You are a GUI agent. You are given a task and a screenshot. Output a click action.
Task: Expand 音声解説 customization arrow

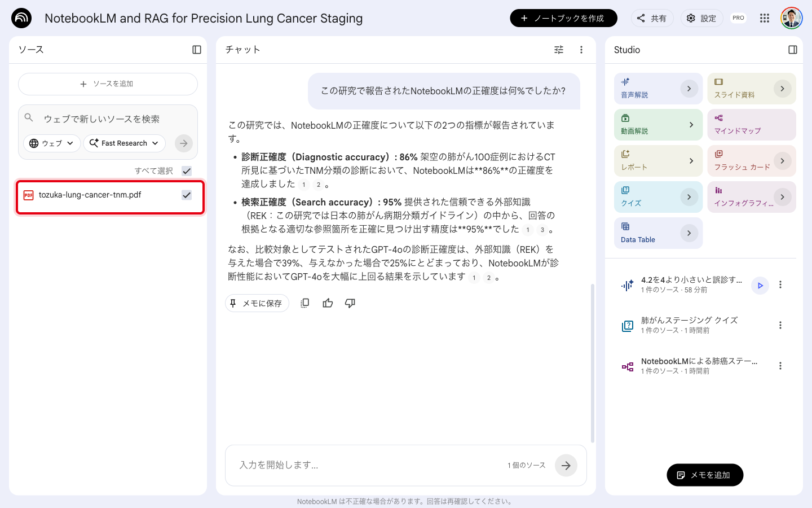[x=689, y=89]
